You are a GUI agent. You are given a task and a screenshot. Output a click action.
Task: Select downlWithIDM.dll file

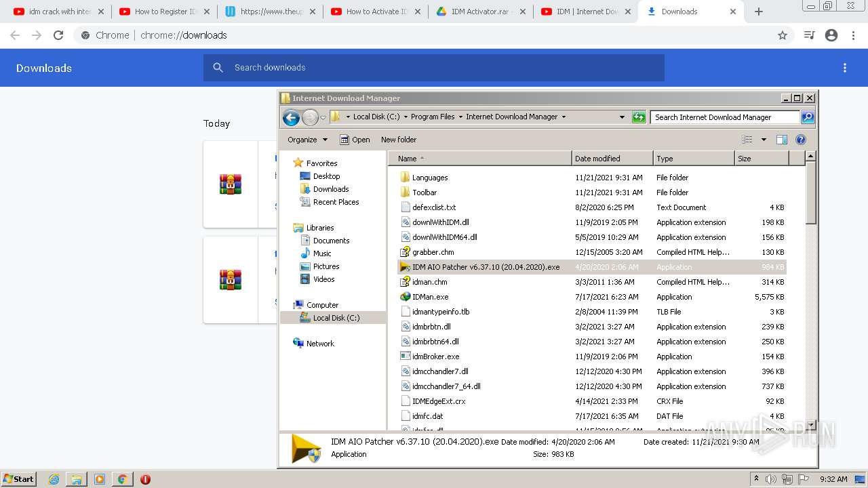[591, 222]
